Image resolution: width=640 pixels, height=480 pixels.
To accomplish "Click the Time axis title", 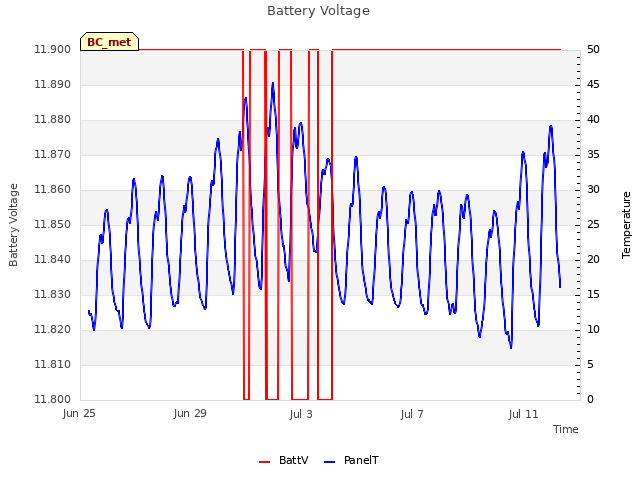I will click(x=565, y=429).
